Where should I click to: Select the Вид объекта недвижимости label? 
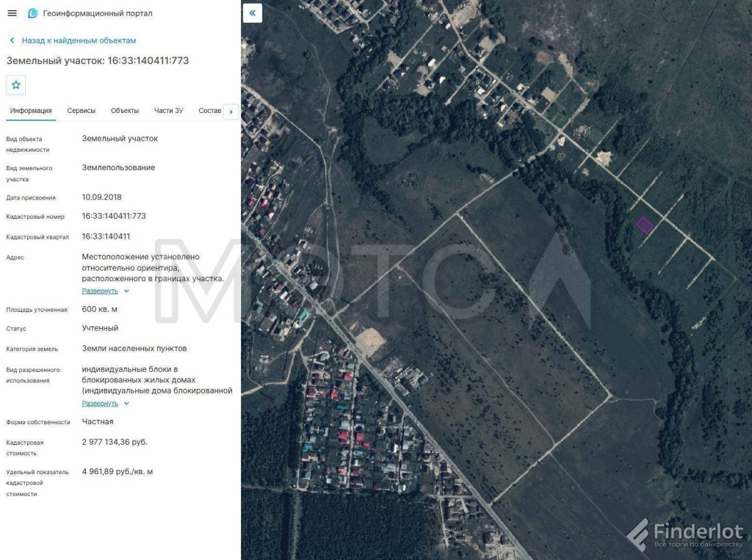28,145
